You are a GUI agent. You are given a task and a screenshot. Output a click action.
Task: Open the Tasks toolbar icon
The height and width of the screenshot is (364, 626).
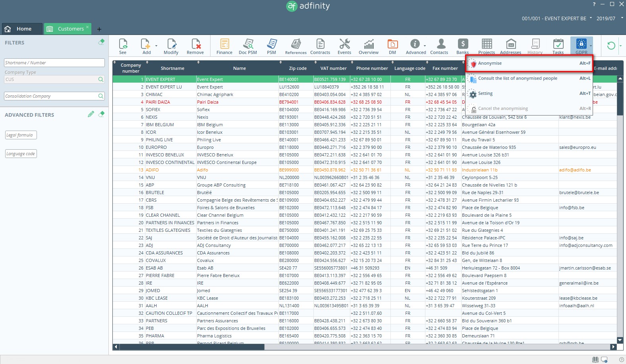point(558,46)
